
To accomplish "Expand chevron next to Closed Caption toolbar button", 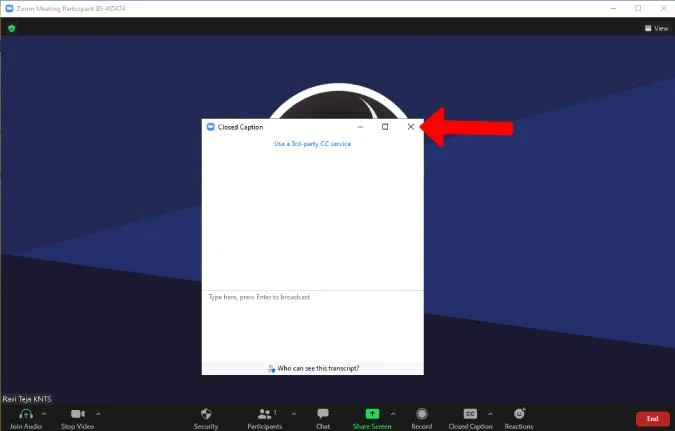I will 490,414.
